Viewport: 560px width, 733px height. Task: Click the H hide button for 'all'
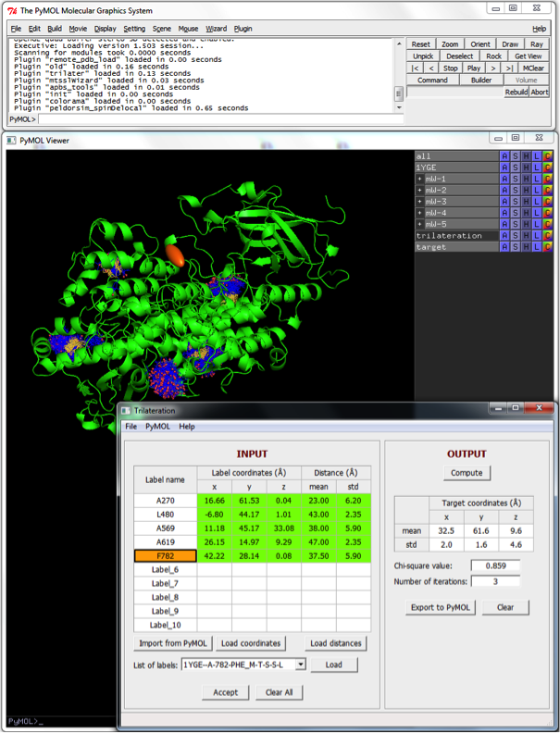526,156
